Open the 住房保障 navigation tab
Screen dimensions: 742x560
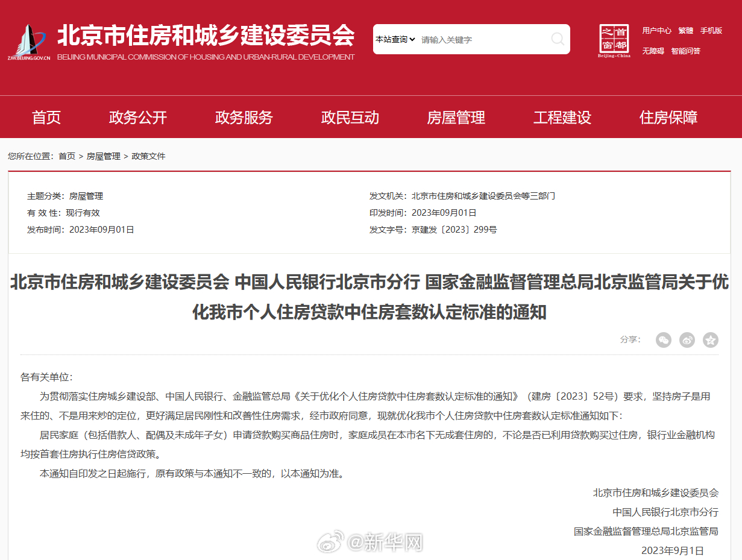tap(668, 118)
